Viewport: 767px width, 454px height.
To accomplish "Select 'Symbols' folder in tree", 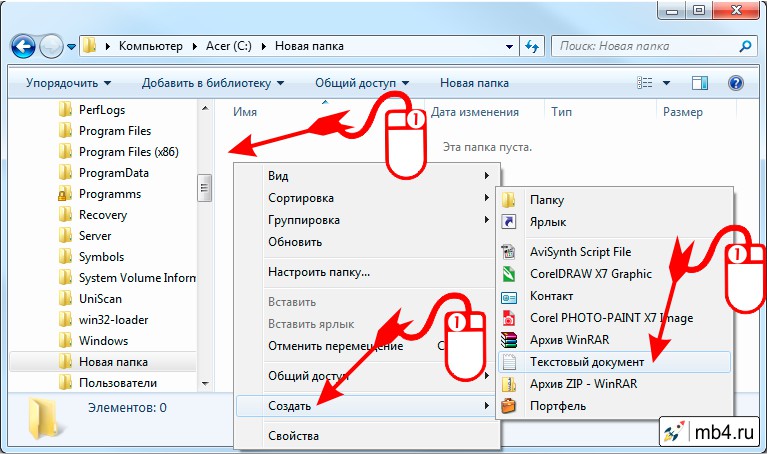I will [101, 257].
